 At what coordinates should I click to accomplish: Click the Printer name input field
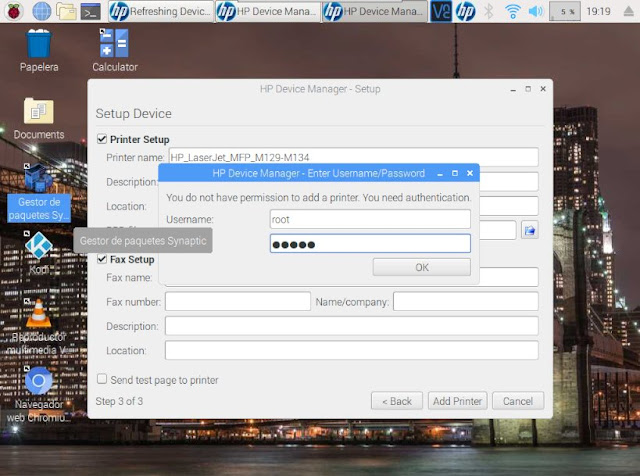(x=353, y=157)
